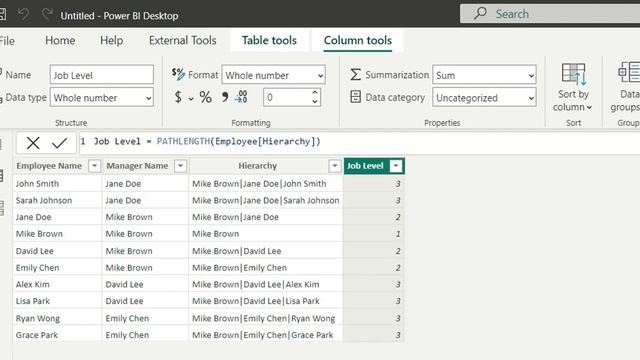Viewport: 640px width, 360px height.
Task: Switch to the Help tab
Action: pos(111,40)
